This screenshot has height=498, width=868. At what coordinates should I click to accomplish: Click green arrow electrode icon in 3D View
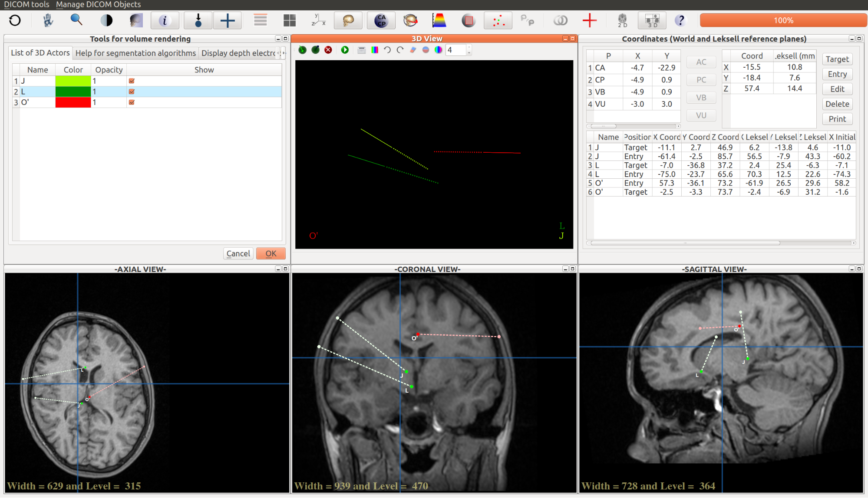tap(303, 50)
